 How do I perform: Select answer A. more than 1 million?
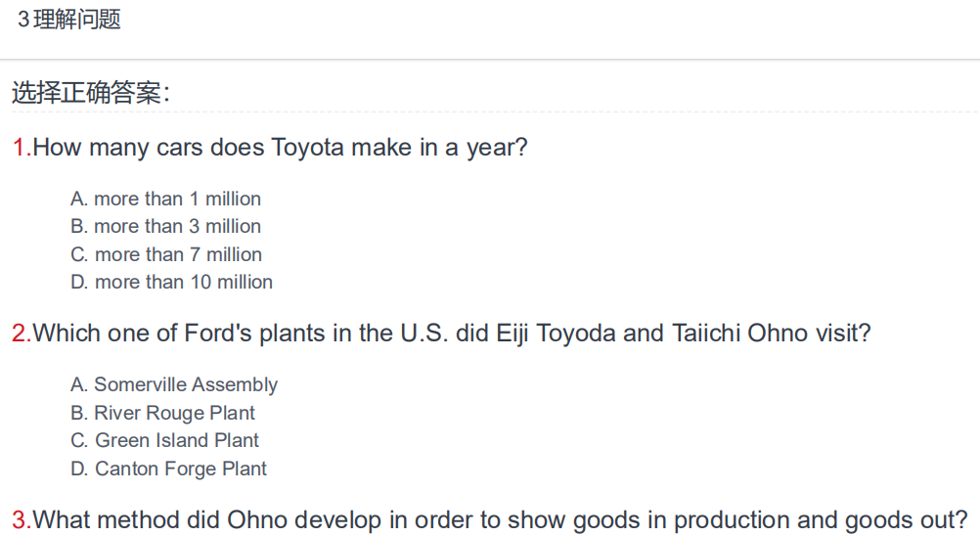tap(165, 199)
